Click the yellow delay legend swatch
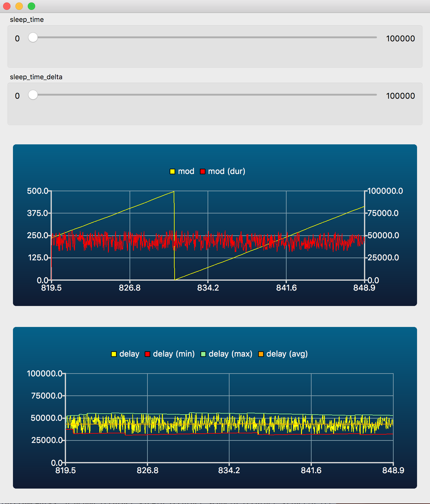Screen dimensions: 430x504 point(114,354)
